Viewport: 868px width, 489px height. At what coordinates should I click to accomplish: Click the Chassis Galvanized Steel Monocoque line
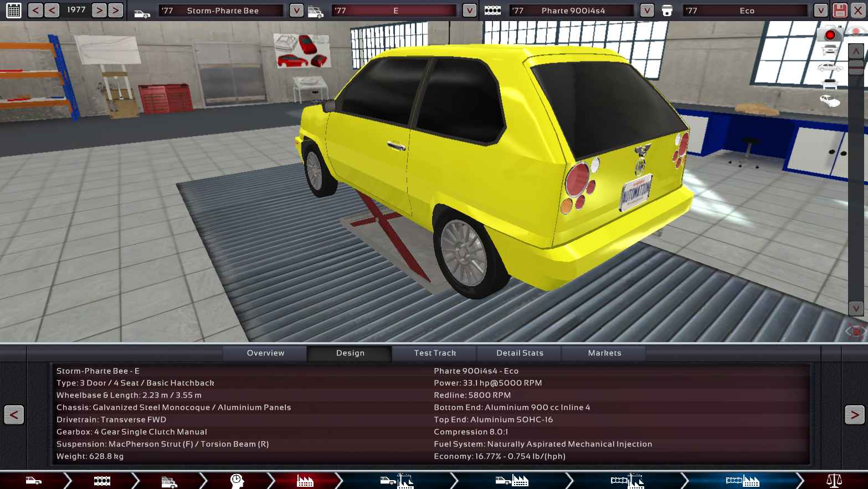pyautogui.click(x=173, y=407)
